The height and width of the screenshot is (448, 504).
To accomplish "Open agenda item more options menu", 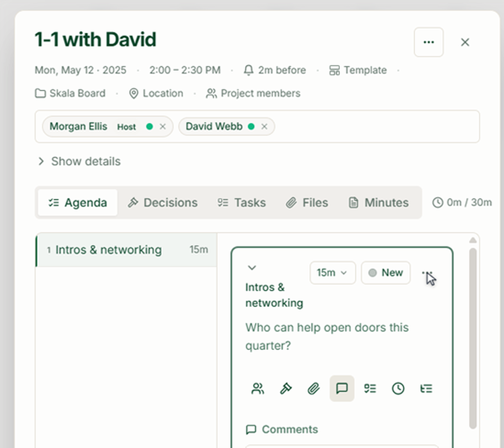I will tap(427, 273).
